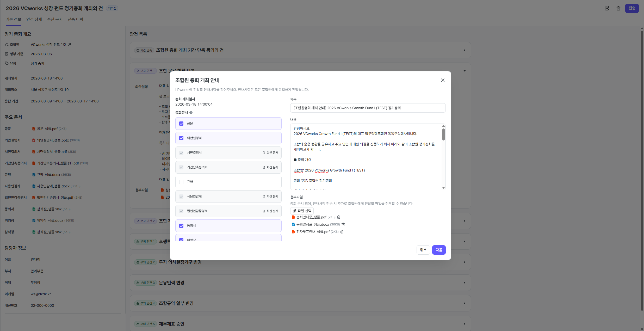This screenshot has width=644, height=331.
Task: Click the edit pencil icon in header
Action: pyautogui.click(x=607, y=8)
